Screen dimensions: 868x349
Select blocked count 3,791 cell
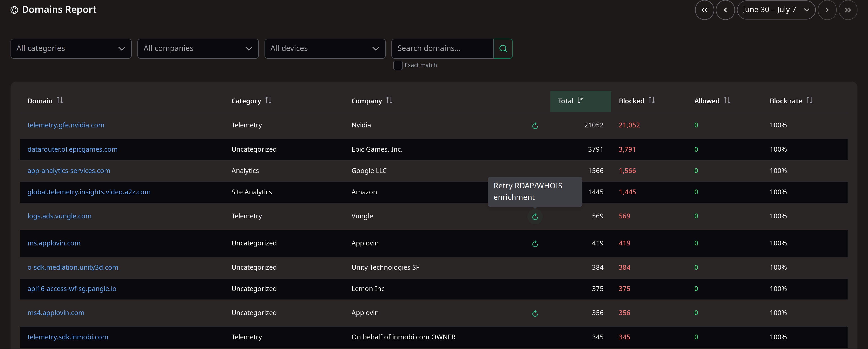(x=627, y=149)
